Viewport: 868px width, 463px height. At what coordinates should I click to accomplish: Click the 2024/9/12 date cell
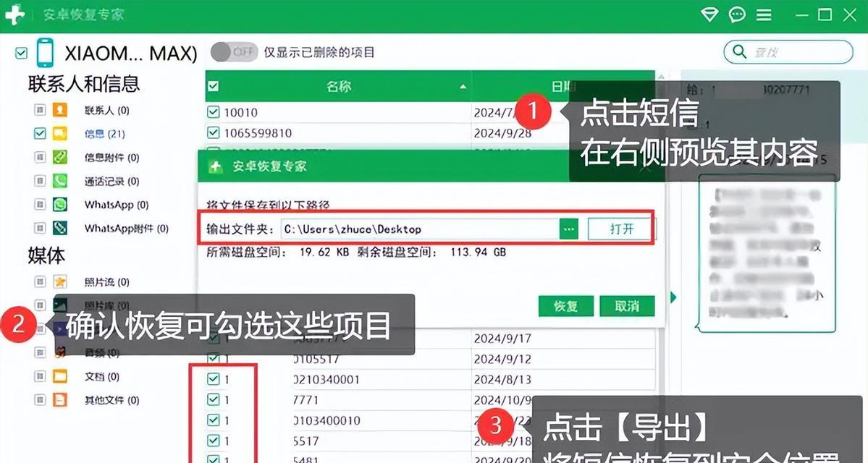(502, 359)
